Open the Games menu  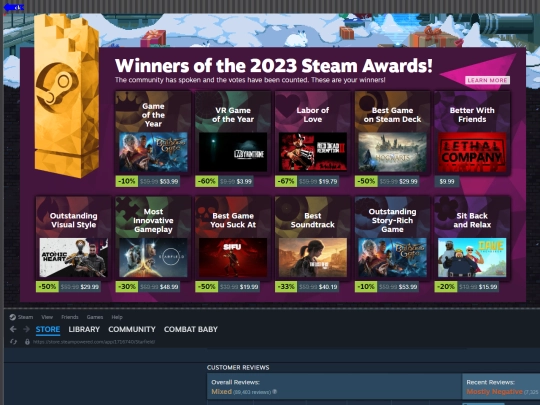point(95,317)
